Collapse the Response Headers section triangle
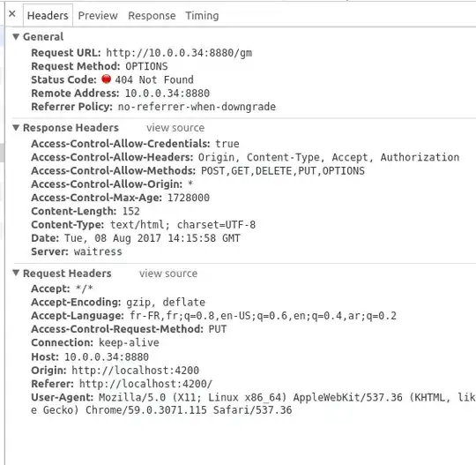Viewport: 476px width, 465px height. tap(16, 128)
